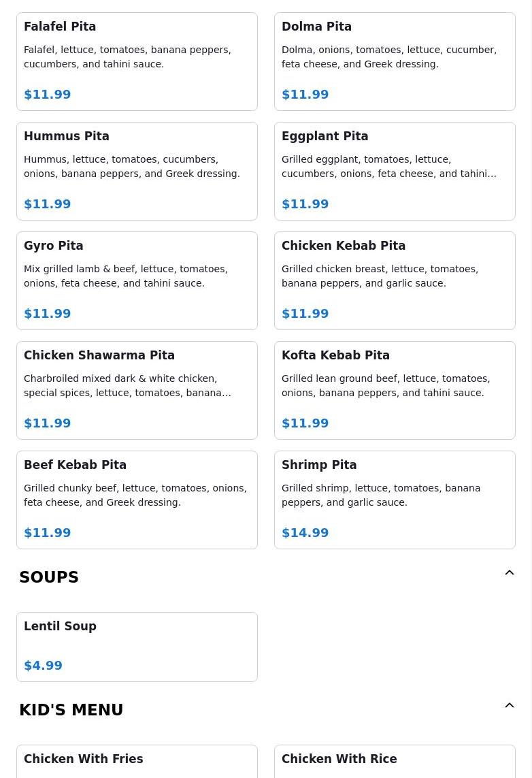Select Chicken With Fries kid's item
532x778 pixels.
137,761
